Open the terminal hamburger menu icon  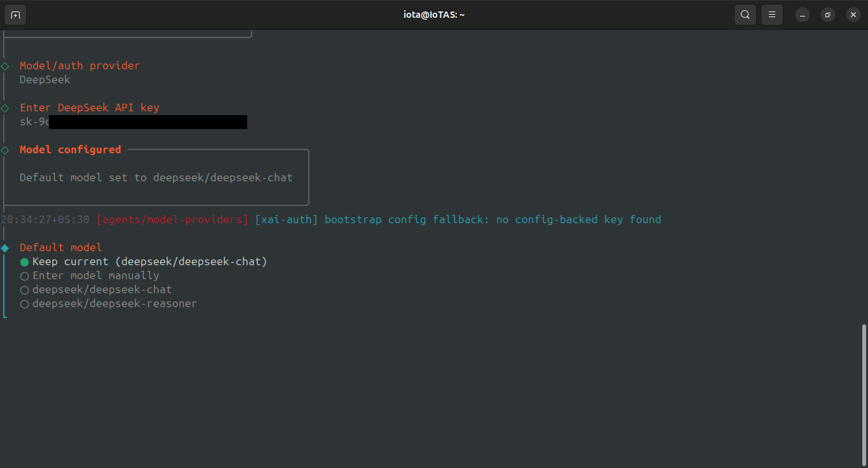pos(771,14)
